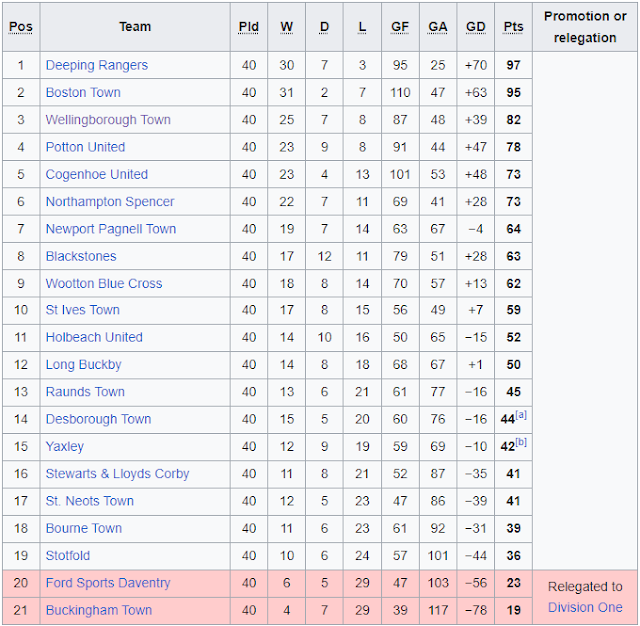Select the GD column header abbreviation
The height and width of the screenshot is (626, 640).
(x=476, y=27)
